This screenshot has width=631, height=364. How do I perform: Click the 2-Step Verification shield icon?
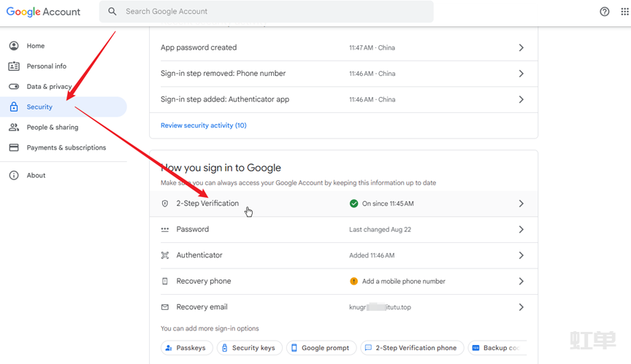click(x=164, y=204)
